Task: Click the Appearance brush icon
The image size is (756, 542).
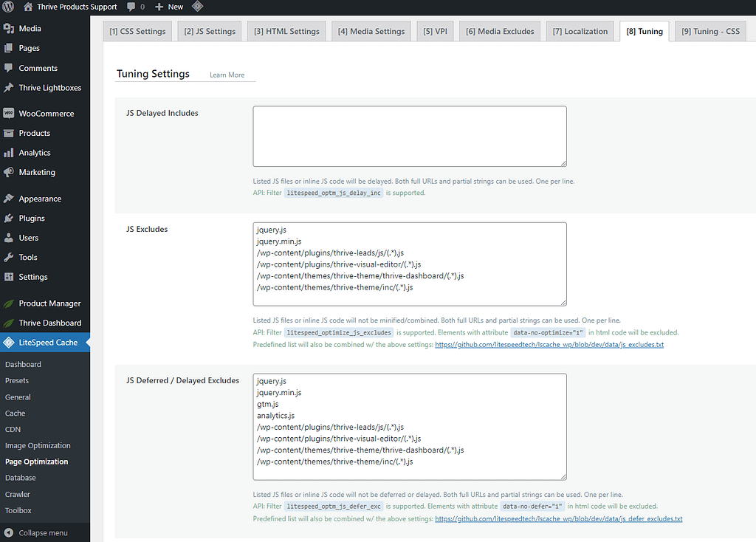Action: [8, 199]
